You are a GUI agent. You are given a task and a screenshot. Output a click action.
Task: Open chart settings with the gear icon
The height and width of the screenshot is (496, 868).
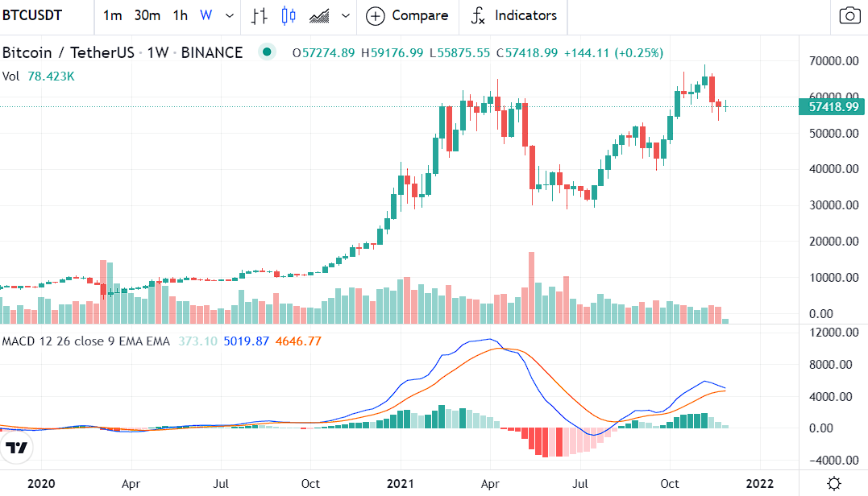[834, 482]
